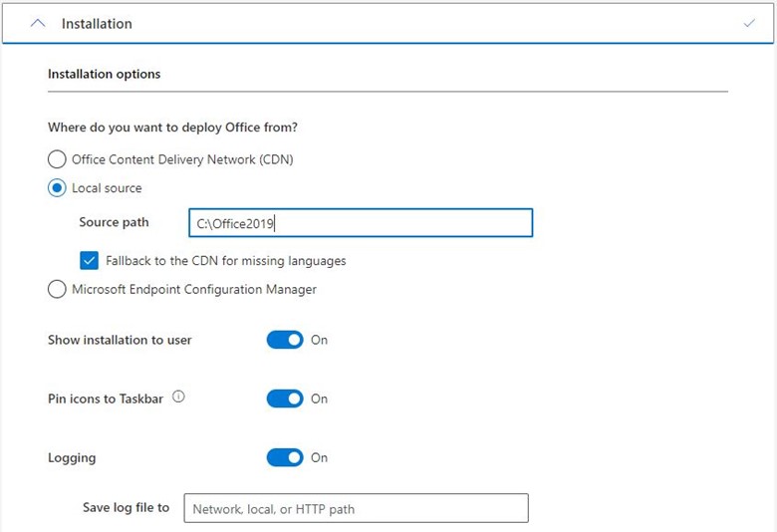Open the Pin icons to Taskbar info icon
This screenshot has width=777, height=532.
(x=178, y=397)
